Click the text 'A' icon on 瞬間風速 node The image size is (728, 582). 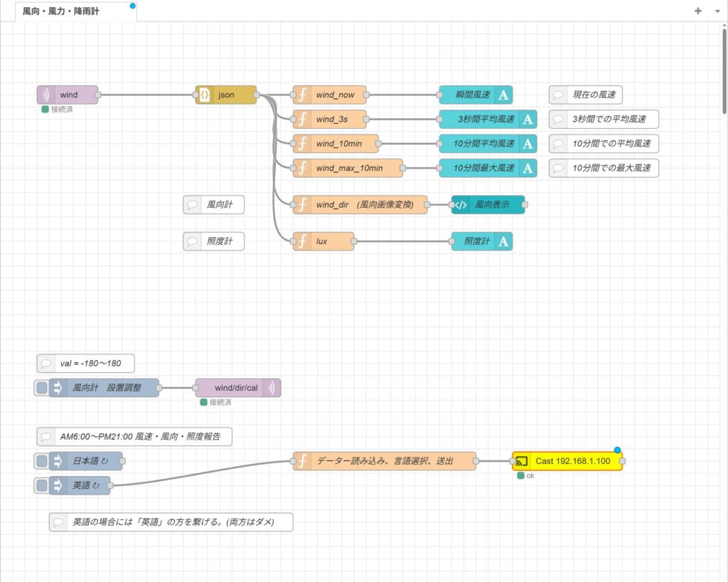[503, 95]
